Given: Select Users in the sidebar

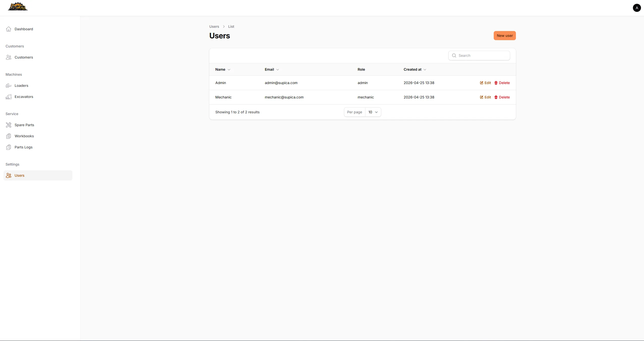Looking at the screenshot, I should [x=38, y=175].
